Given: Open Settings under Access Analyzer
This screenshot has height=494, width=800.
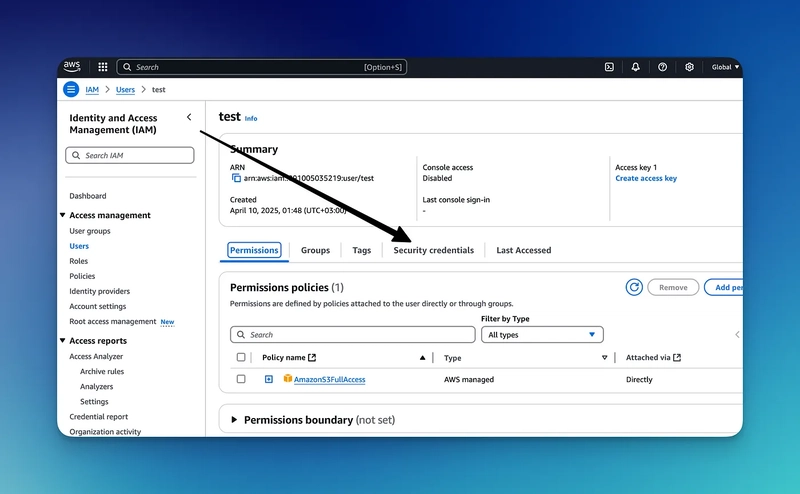Looking at the screenshot, I should 94,402.
